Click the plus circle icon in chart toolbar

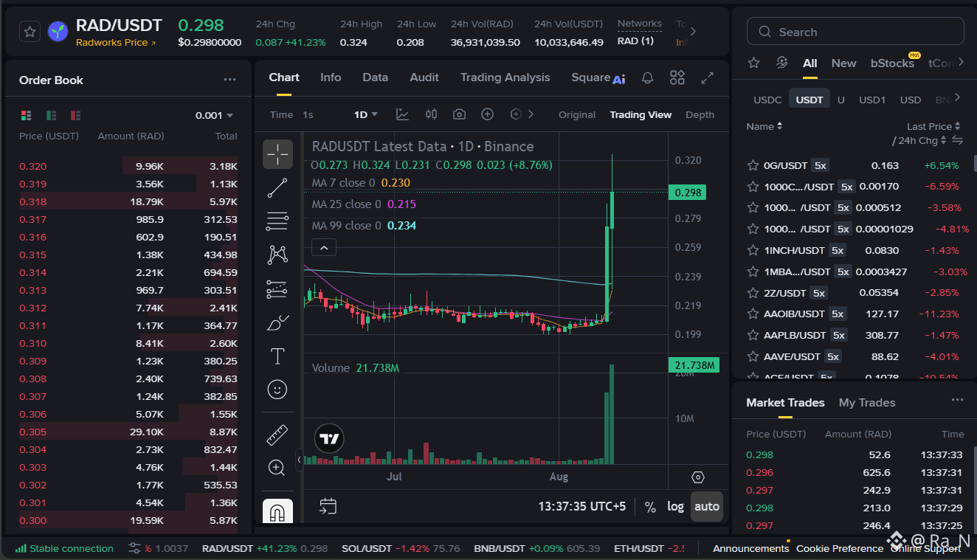pyautogui.click(x=487, y=114)
